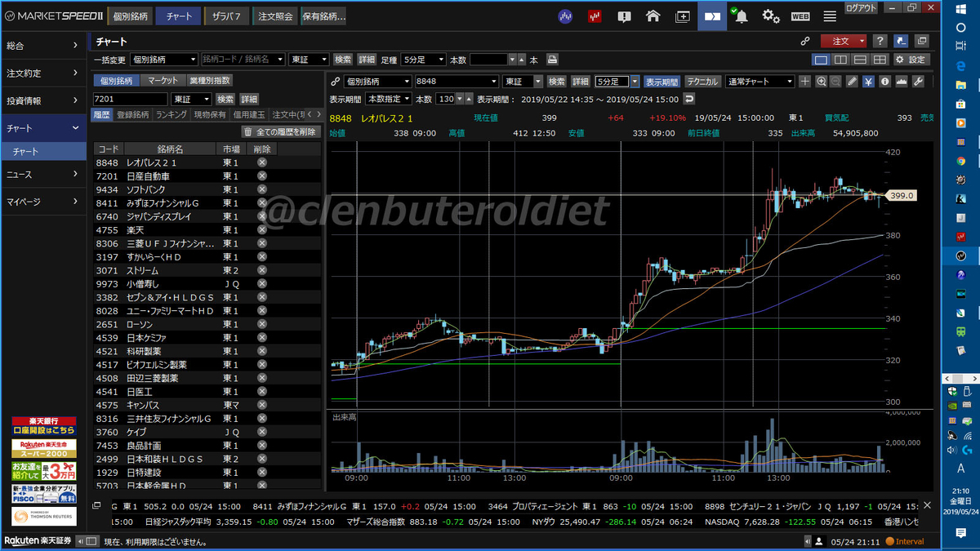Click 設定 button with gear
The height and width of the screenshot is (551, 980).
click(x=911, y=60)
